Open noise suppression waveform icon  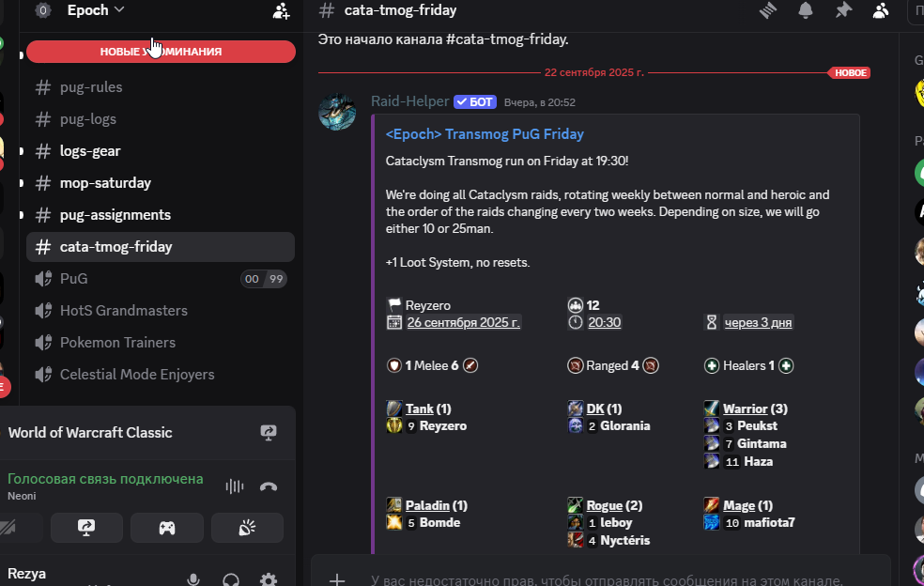pyautogui.click(x=235, y=486)
